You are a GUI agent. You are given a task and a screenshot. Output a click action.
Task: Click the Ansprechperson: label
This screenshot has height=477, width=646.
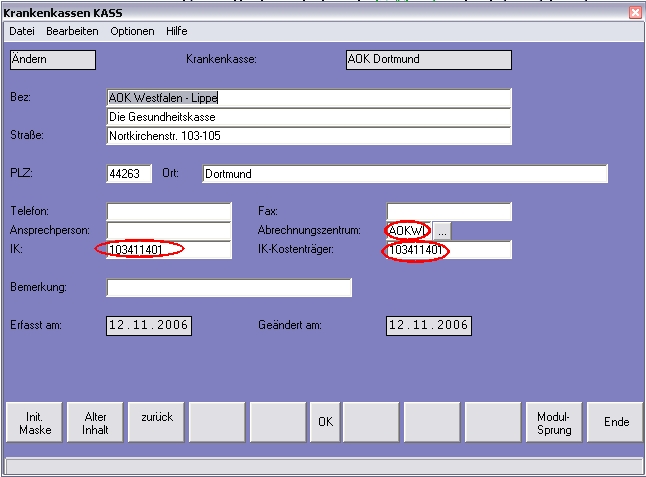tap(50, 230)
